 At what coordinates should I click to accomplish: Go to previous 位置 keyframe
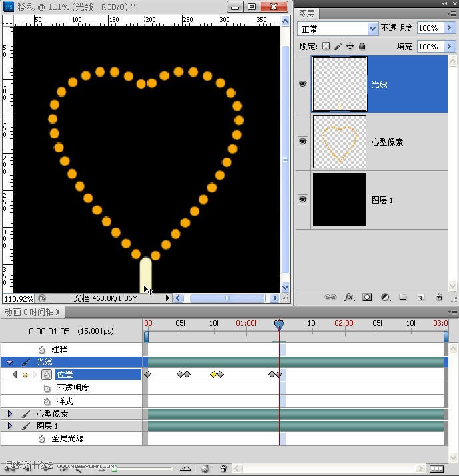point(15,375)
